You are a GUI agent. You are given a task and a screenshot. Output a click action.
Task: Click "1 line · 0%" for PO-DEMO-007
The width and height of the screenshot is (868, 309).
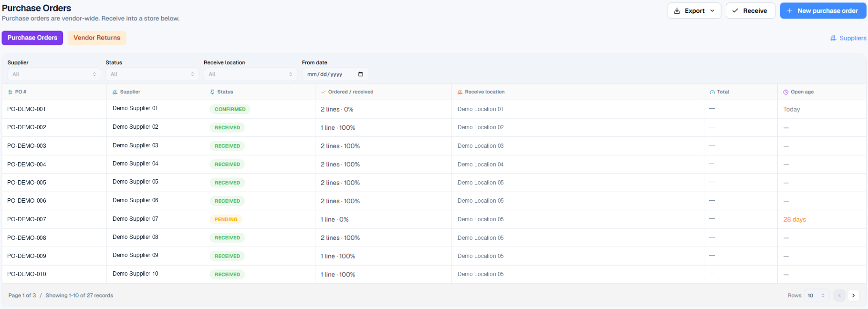point(335,220)
